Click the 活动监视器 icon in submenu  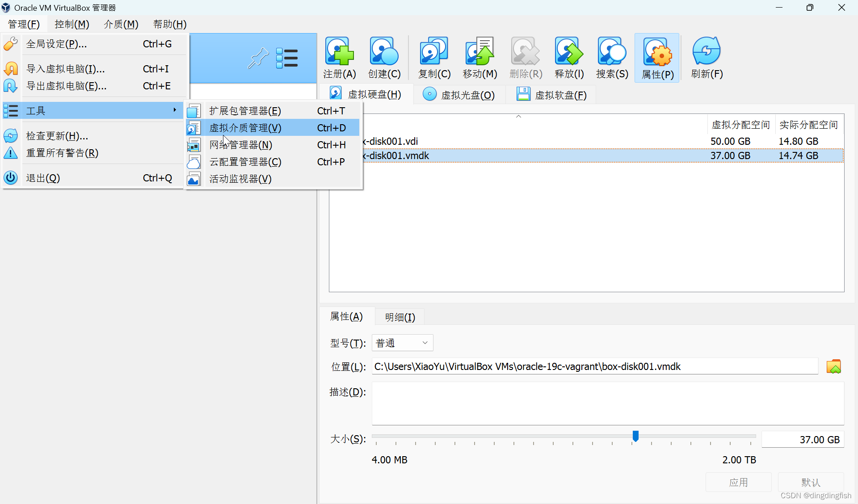(x=194, y=179)
